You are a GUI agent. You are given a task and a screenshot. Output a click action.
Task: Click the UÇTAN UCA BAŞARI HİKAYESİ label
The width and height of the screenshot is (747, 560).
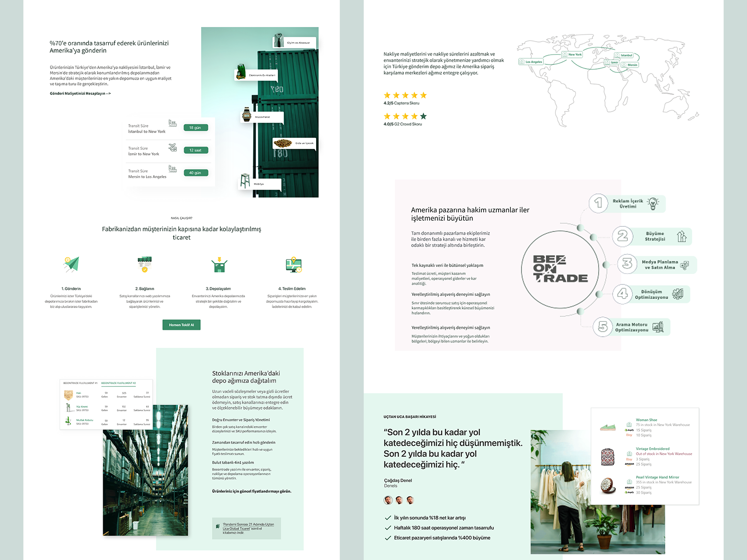point(410,417)
